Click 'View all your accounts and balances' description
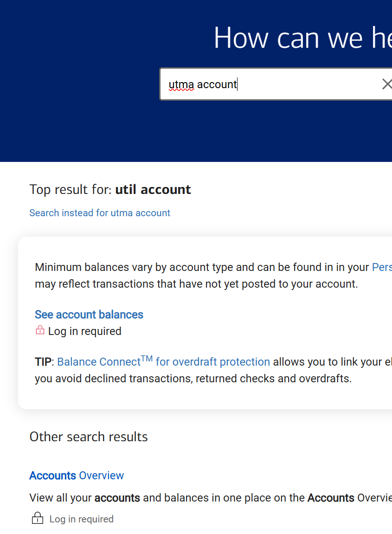This screenshot has width=392, height=534. pos(211,497)
